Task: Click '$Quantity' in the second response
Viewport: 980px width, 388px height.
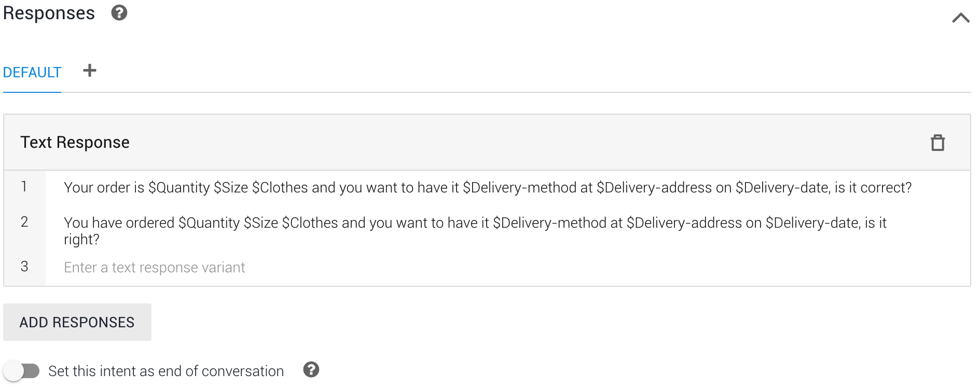Action: point(209,223)
